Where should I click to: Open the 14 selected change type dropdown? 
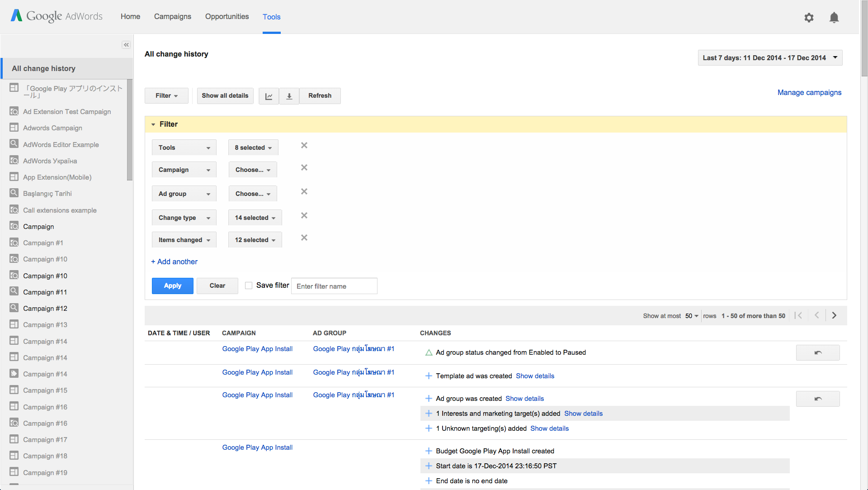[x=255, y=218]
